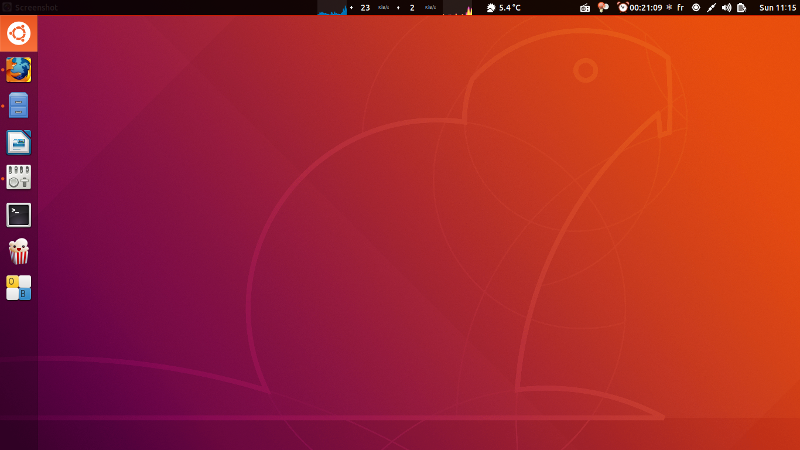Open the fr keyboard layout indicator
Viewport: 800px width, 450px height.
681,8
